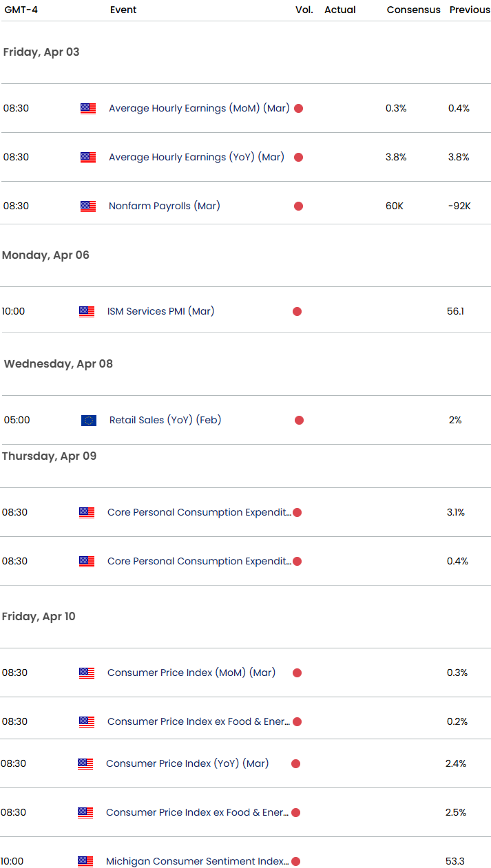Open Consumer Price Index (YoY) (Mar) event
The height and width of the screenshot is (868, 491).
point(187,763)
